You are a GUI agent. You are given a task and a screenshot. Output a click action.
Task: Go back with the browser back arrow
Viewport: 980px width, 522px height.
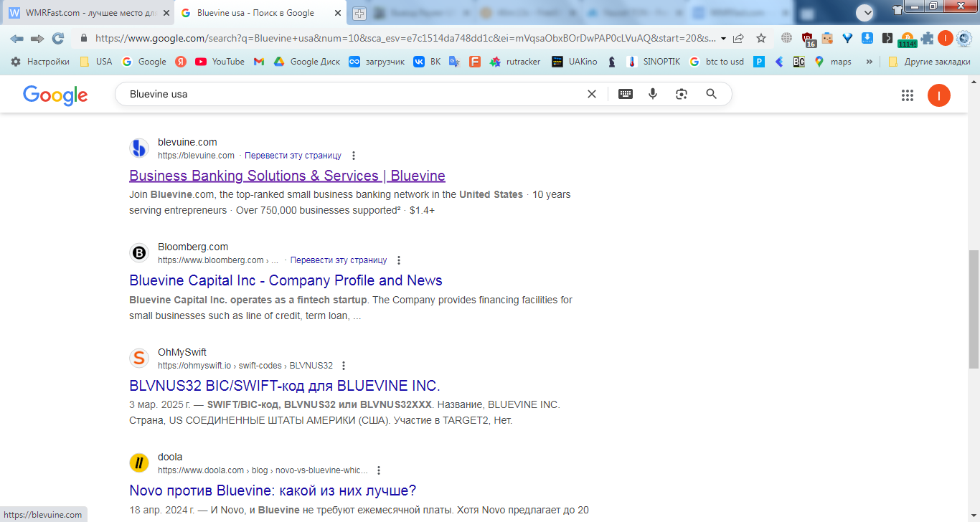click(17, 39)
